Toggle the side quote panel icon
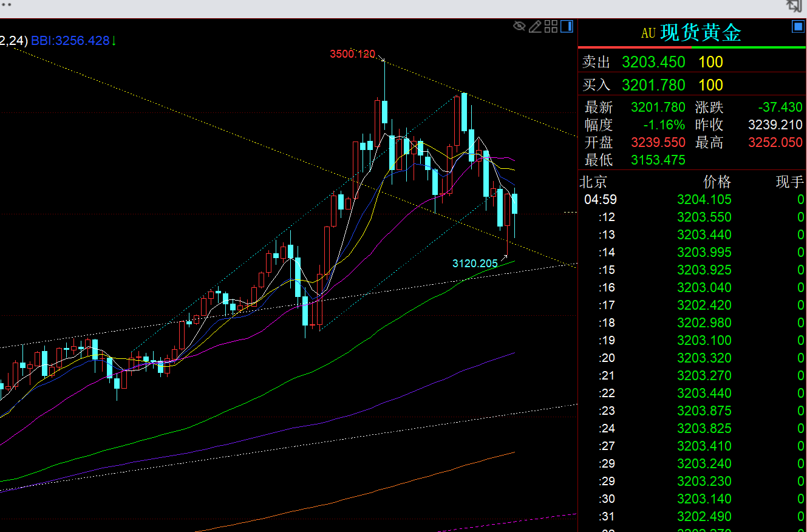The image size is (807, 532). [x=567, y=26]
